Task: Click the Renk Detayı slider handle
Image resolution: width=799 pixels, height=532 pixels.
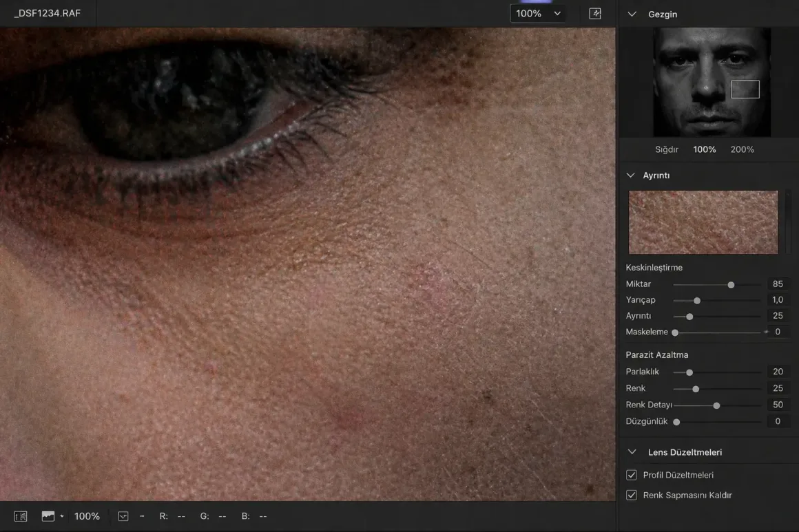Action: tap(716, 405)
